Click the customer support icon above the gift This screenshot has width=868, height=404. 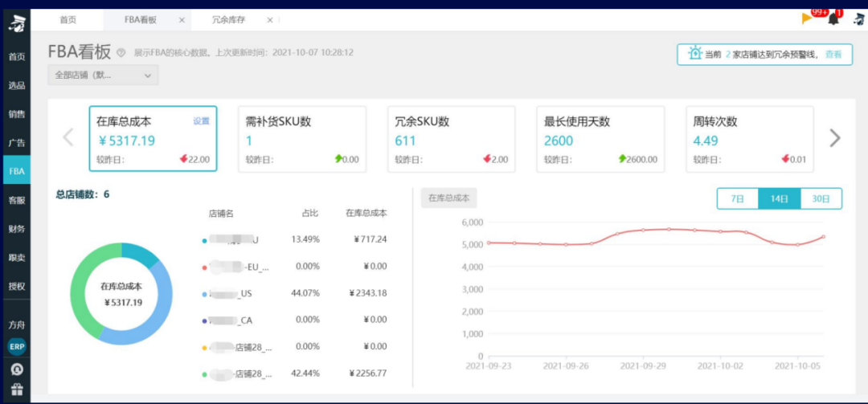(16, 370)
